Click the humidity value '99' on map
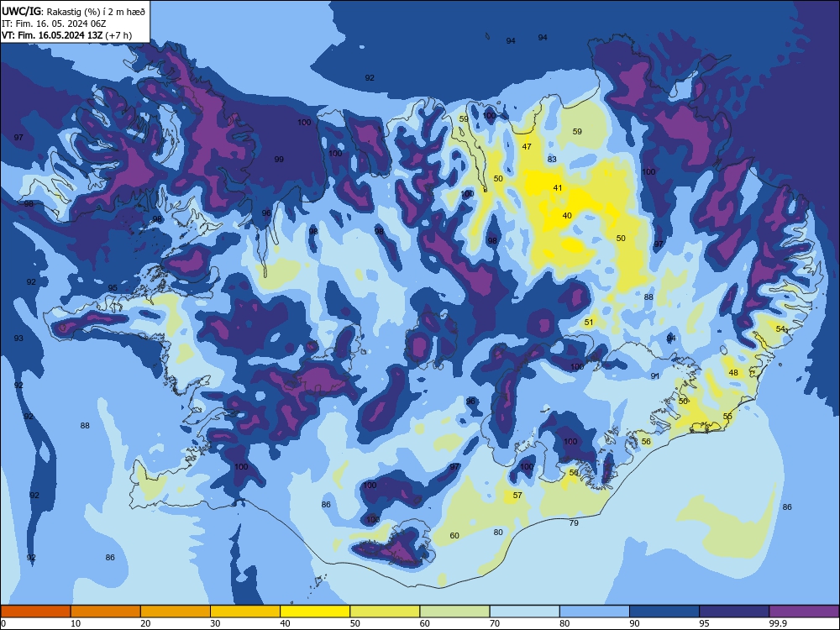Image resolution: width=840 pixels, height=630 pixels. pos(279,159)
